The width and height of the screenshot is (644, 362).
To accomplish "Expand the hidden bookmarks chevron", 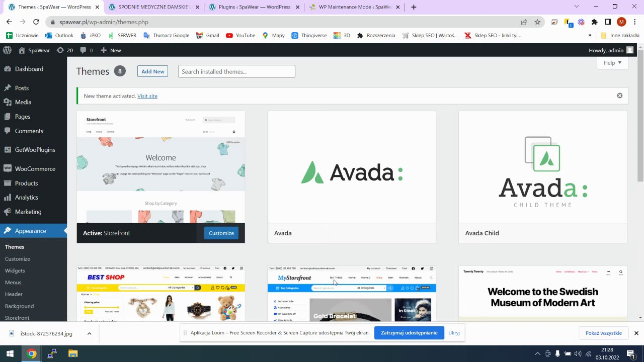I will (590, 36).
